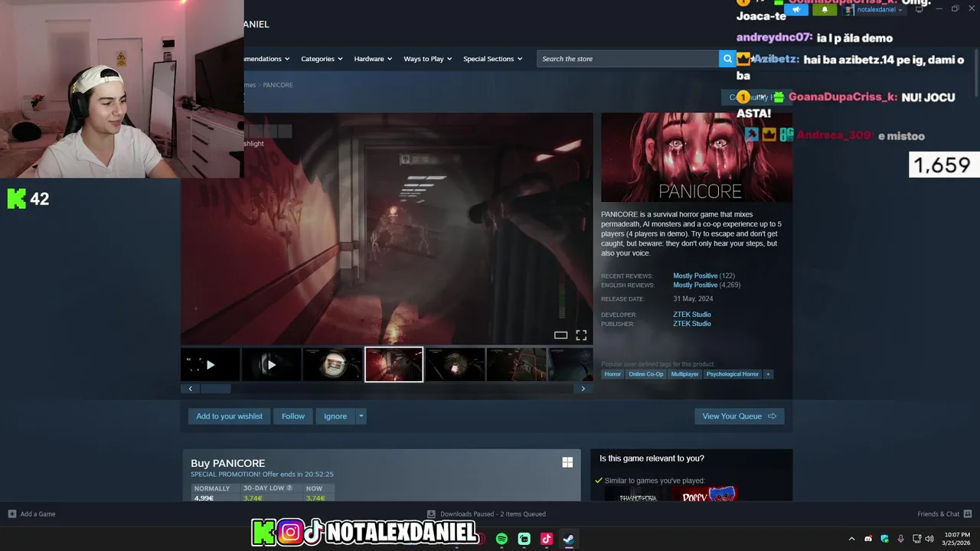Open the Hardware dropdown menu
Image resolution: width=980 pixels, height=551 pixels.
(373, 59)
